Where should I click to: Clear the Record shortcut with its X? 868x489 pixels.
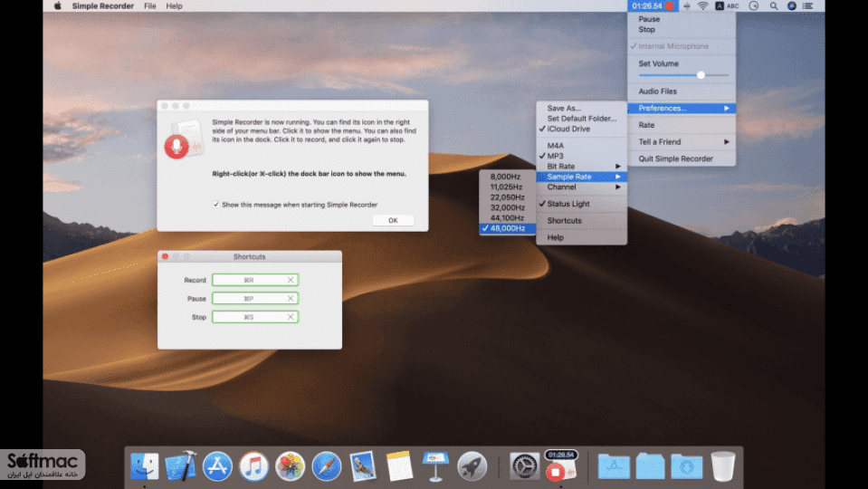[290, 280]
